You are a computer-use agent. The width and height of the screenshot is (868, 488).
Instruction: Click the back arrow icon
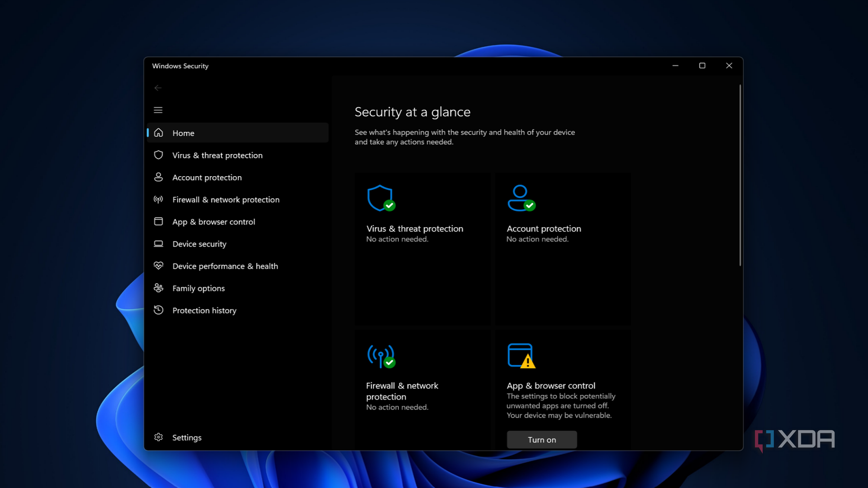tap(158, 88)
